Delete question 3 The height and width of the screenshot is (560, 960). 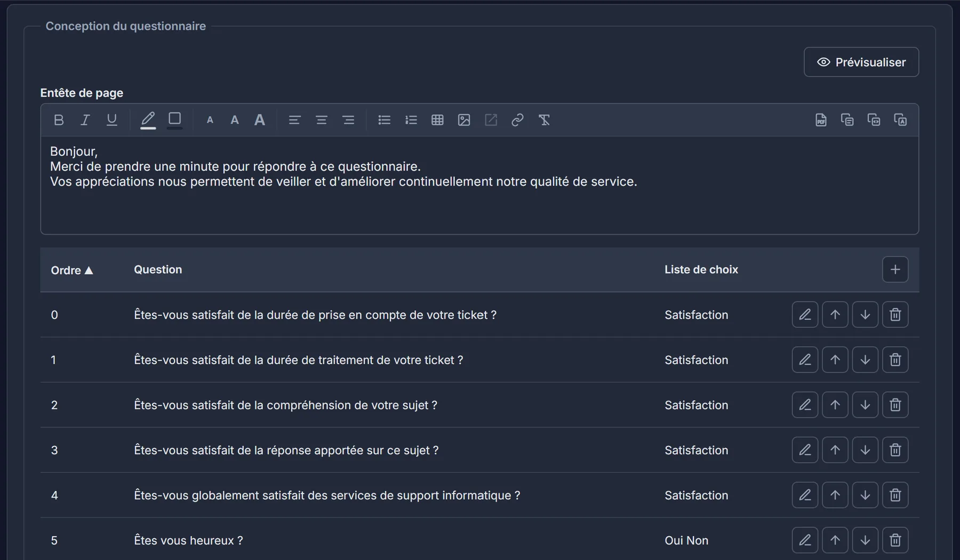click(895, 450)
